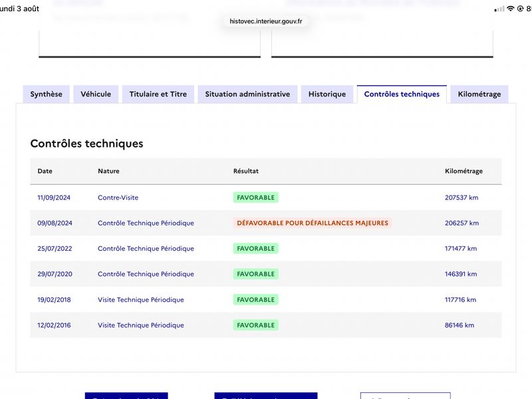The height and width of the screenshot is (399, 532).
Task: Click the FAVORABLE badge for 29/07/2020
Action: pos(255,274)
